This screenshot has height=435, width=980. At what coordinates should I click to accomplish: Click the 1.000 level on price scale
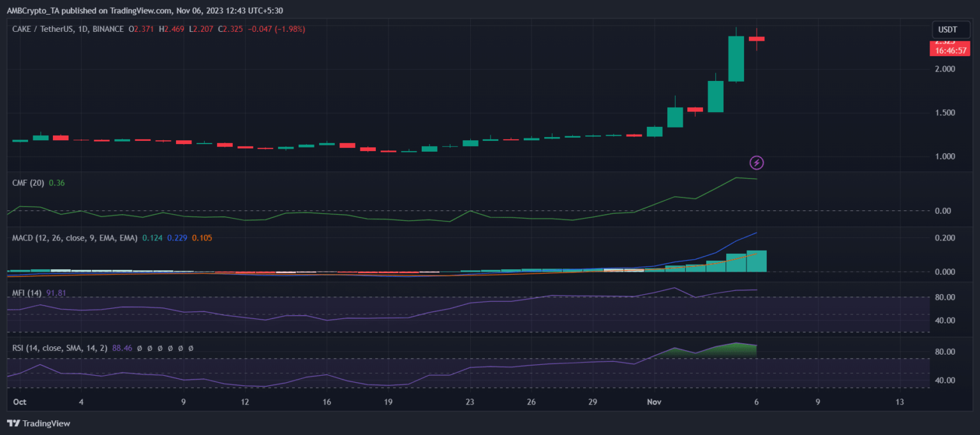(x=945, y=157)
